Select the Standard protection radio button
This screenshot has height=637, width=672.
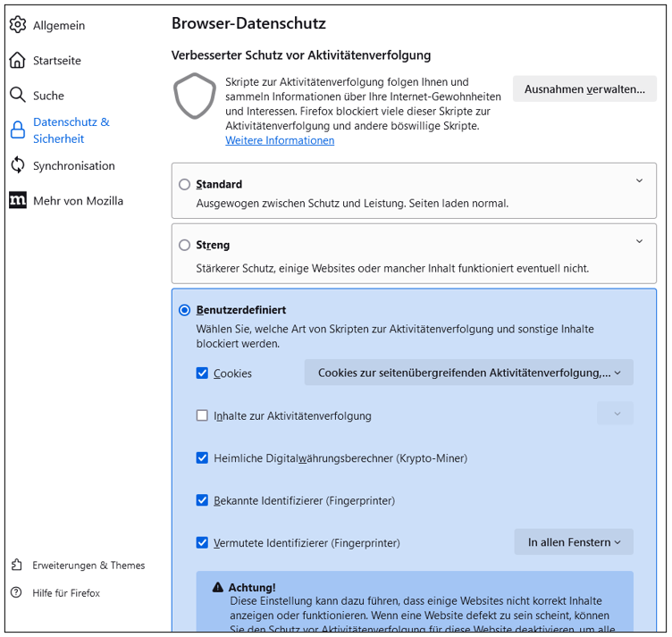185,185
